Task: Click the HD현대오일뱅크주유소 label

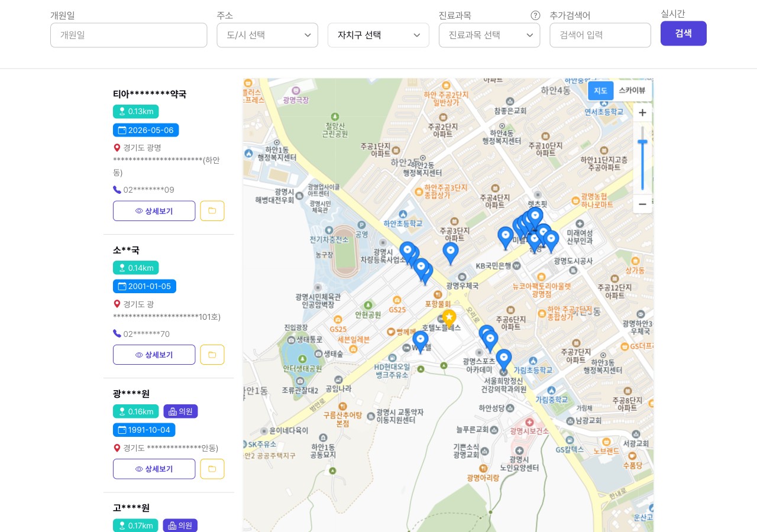Action: coord(392,371)
